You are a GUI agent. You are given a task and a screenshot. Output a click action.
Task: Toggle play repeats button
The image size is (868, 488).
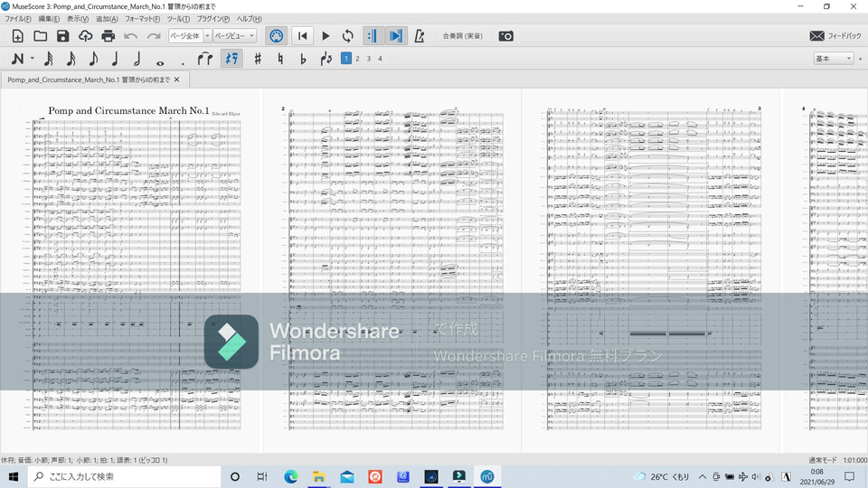tap(373, 36)
